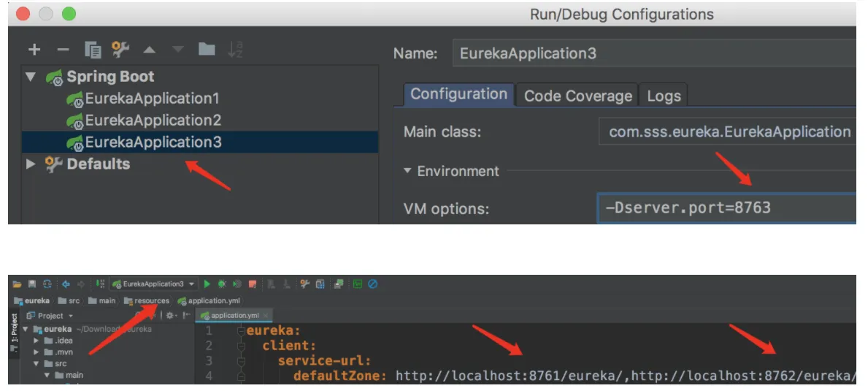Open the Configuration tab

coord(458,94)
